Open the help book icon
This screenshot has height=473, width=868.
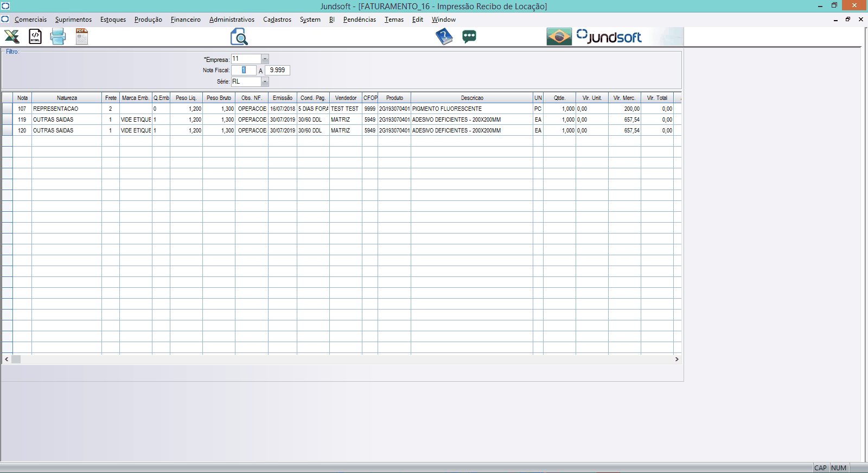(x=444, y=36)
